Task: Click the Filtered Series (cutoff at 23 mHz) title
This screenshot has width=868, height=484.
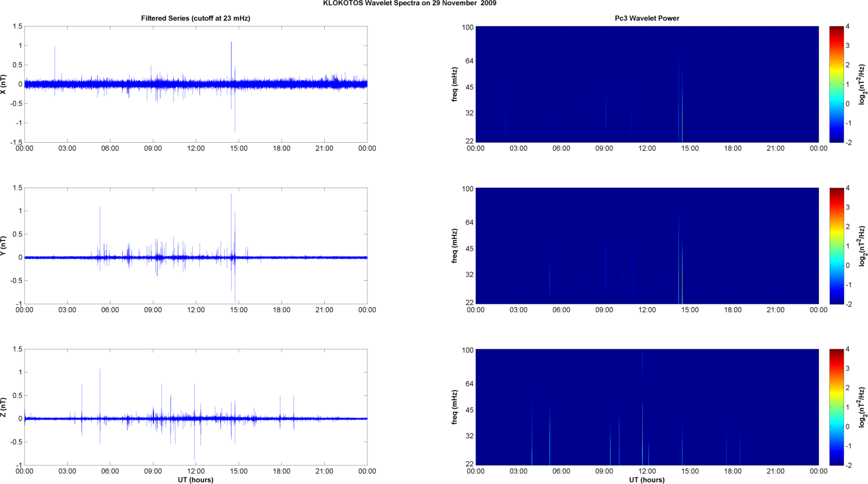Action: point(196,18)
